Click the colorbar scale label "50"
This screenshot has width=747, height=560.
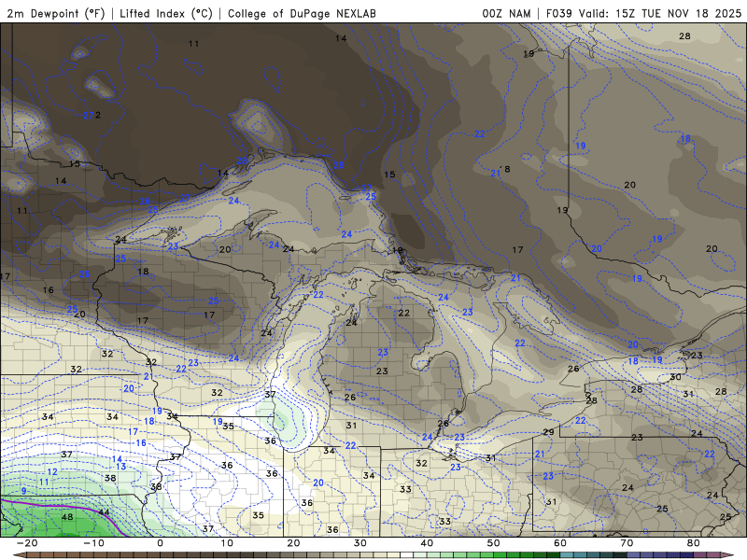pyautogui.click(x=494, y=543)
